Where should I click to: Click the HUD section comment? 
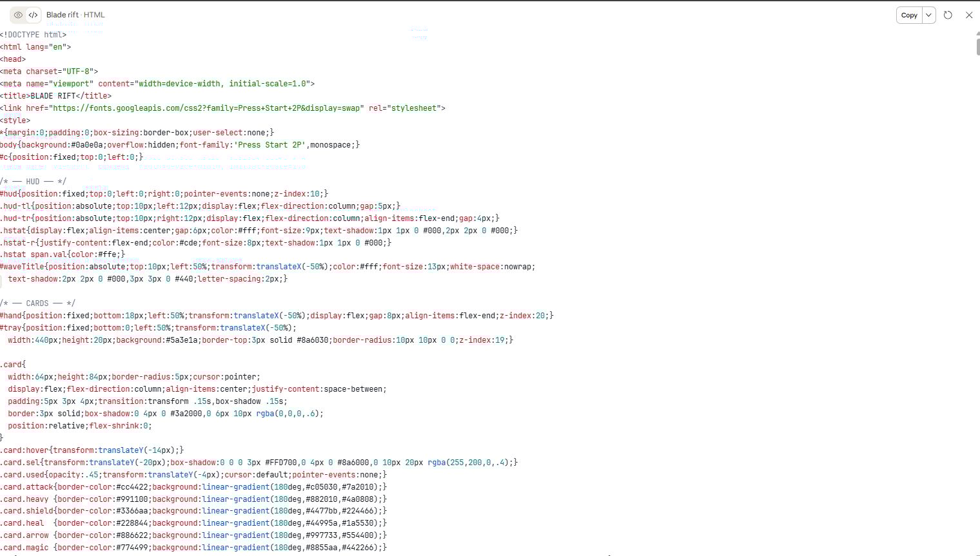(34, 181)
